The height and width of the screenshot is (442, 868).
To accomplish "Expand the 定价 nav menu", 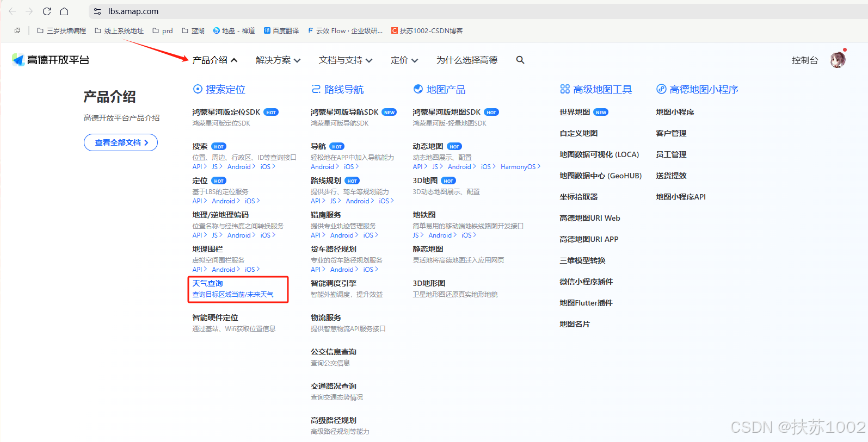I will (404, 60).
